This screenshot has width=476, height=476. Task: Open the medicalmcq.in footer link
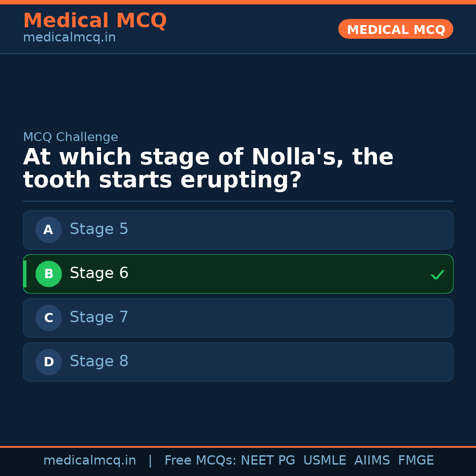(x=90, y=460)
